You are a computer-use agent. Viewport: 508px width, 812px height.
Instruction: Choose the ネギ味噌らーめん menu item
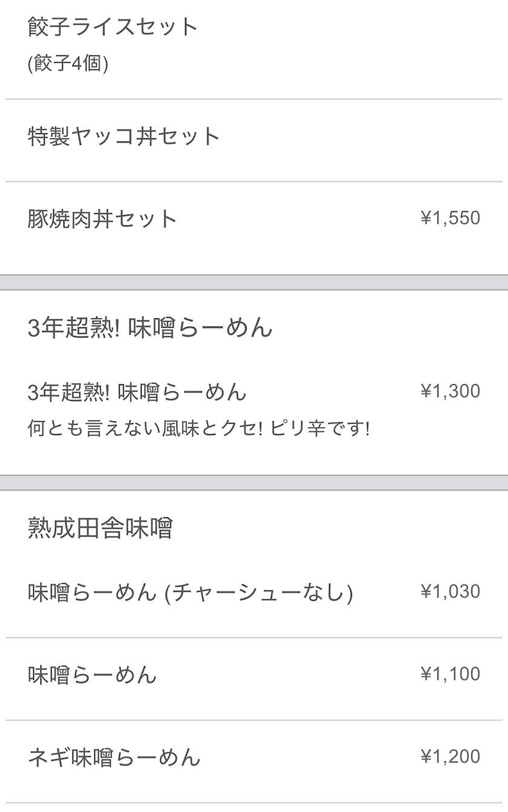(114, 757)
